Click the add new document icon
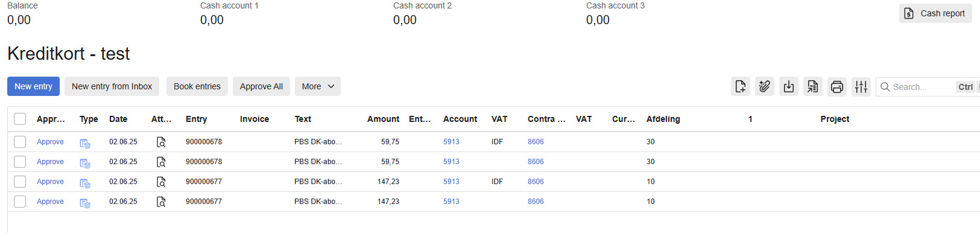Viewport: 980px width, 233px height. tap(741, 87)
